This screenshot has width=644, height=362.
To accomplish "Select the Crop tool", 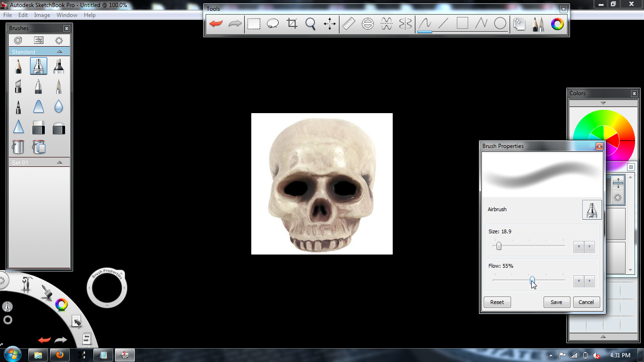I will tap(292, 24).
